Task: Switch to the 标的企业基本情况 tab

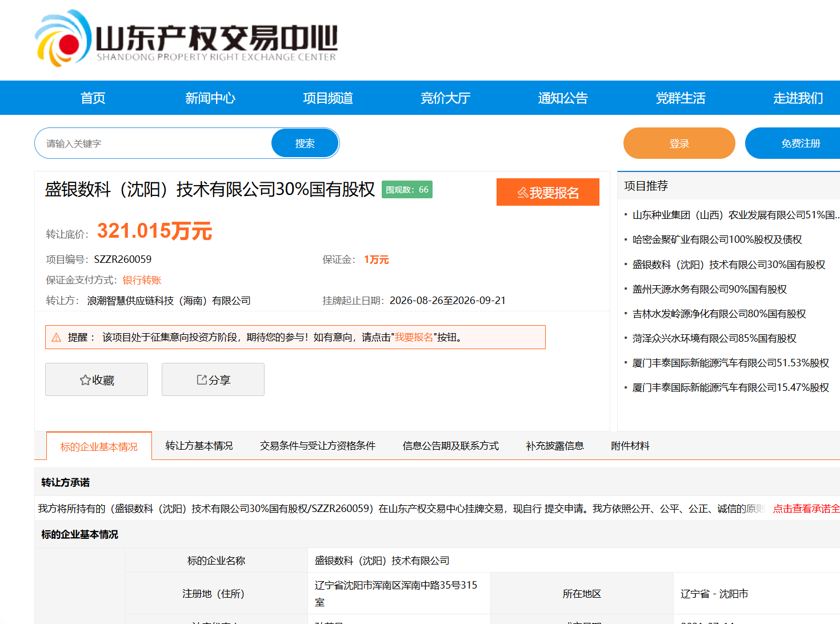Action: (x=99, y=446)
